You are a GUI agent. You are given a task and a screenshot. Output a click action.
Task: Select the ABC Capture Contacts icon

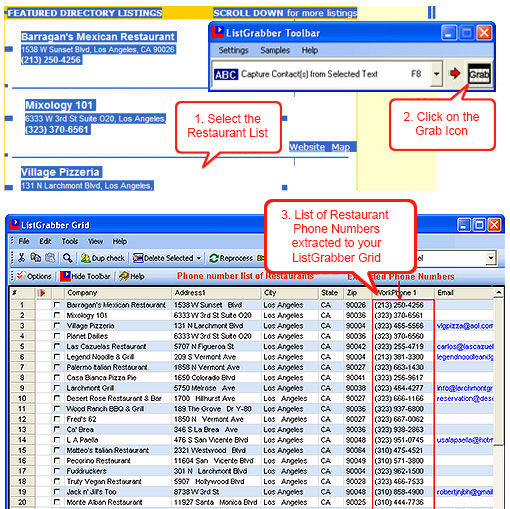point(226,74)
